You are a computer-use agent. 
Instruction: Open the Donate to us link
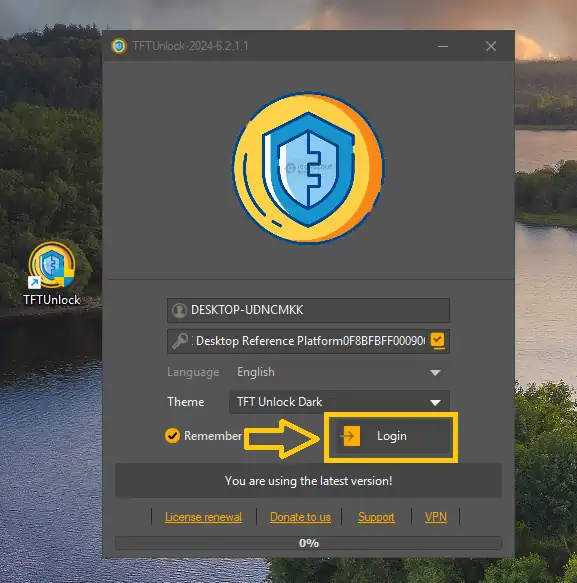click(x=300, y=517)
